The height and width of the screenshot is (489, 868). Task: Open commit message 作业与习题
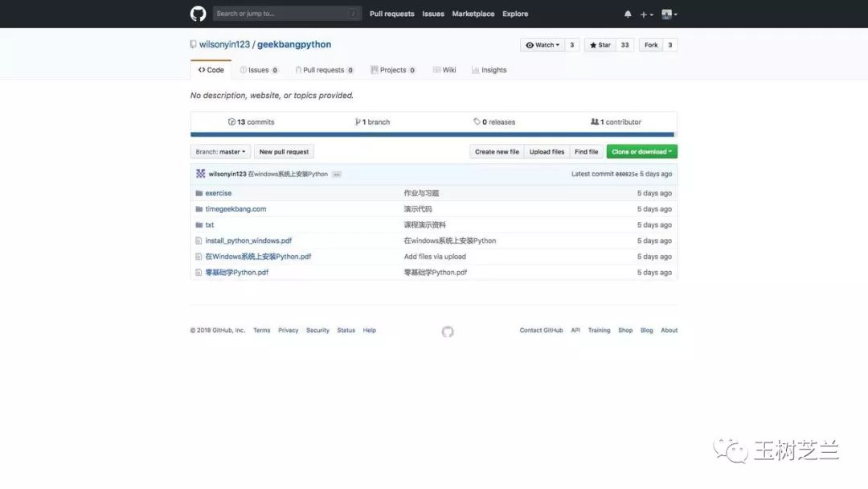421,193
